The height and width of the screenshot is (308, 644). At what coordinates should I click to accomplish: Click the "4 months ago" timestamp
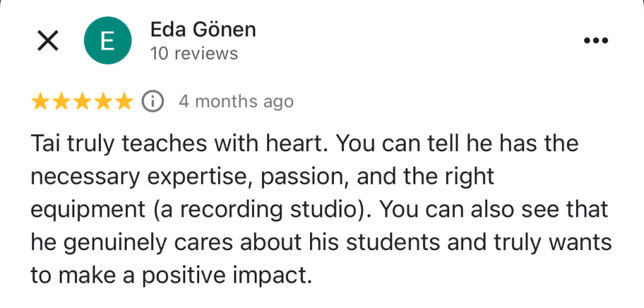(236, 101)
